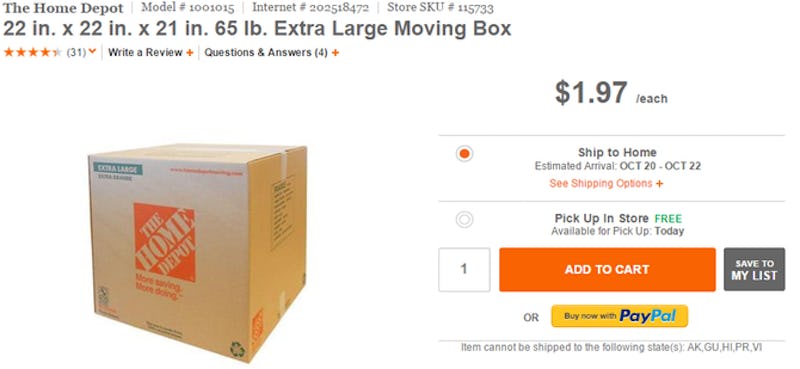This screenshot has width=800, height=369.
Task: Open the moving box product image
Action: click(x=197, y=253)
